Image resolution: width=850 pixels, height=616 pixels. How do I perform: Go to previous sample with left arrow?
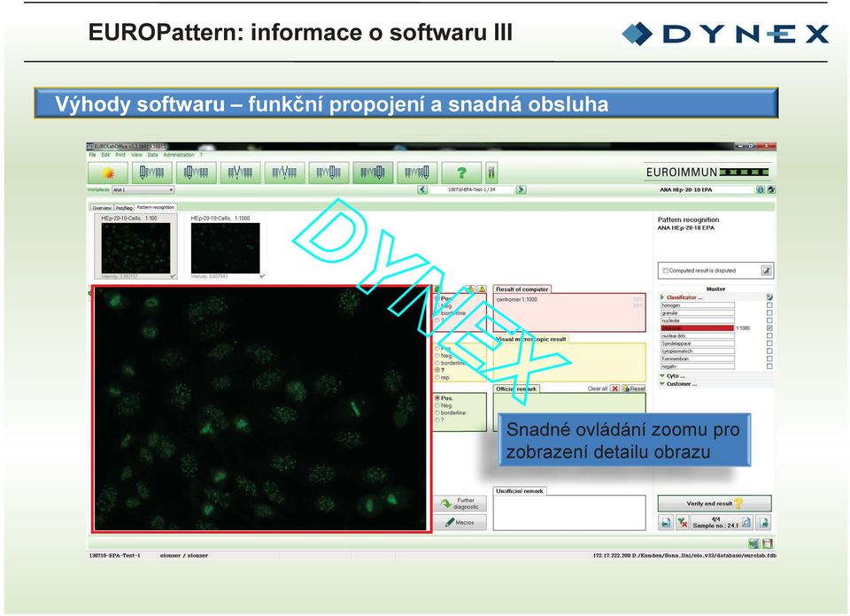(x=422, y=189)
